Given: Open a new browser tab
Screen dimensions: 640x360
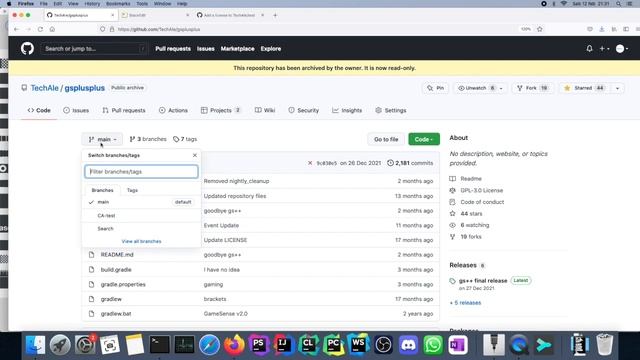Looking at the screenshot, I should pos(275,15).
